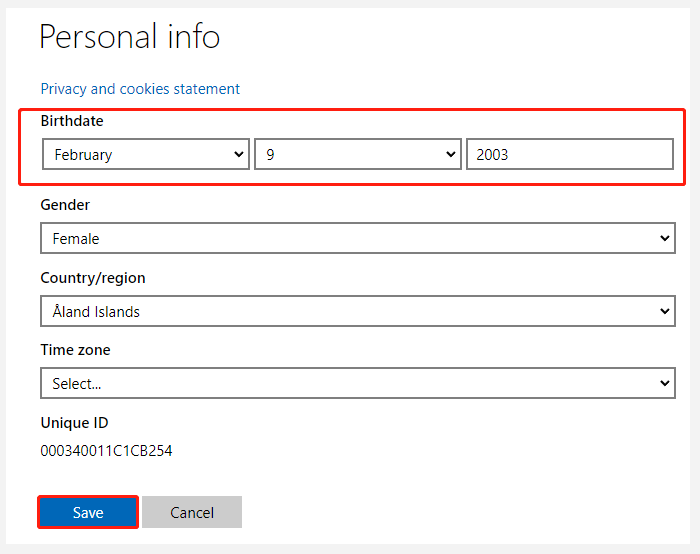Screen dimensions: 700x554
Task: Expand the Gender dropdown set to Female
Action: (x=358, y=238)
